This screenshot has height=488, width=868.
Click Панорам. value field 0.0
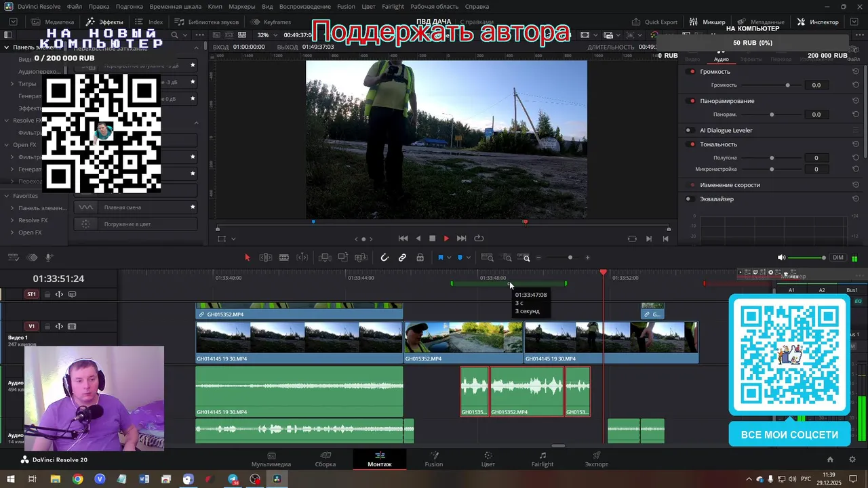coord(816,115)
